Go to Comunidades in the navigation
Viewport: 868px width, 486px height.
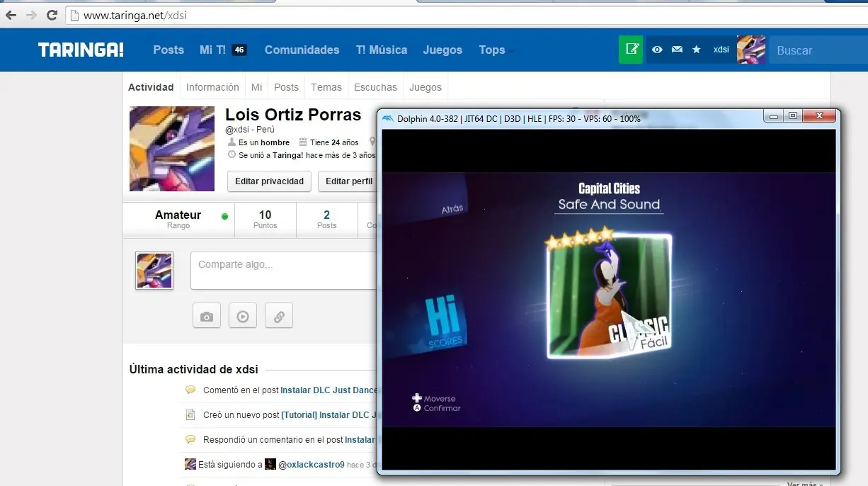(x=302, y=50)
